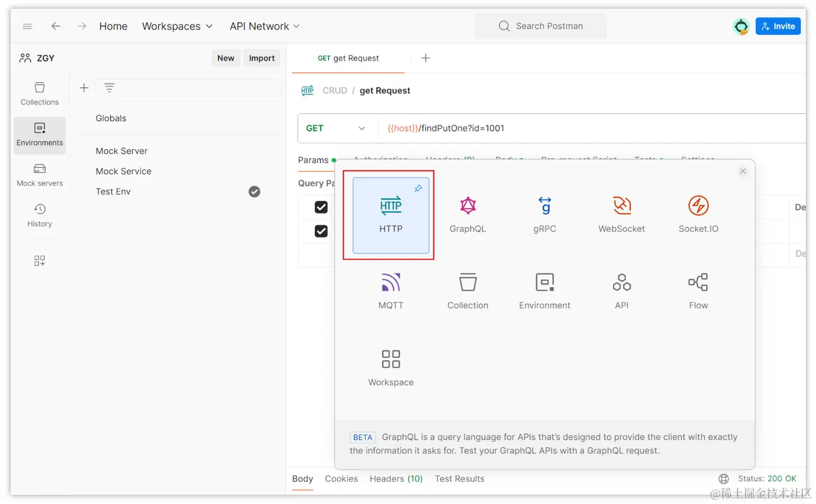Screen dimensions: 816x504
Task: Go to Home
Action: 113,26
